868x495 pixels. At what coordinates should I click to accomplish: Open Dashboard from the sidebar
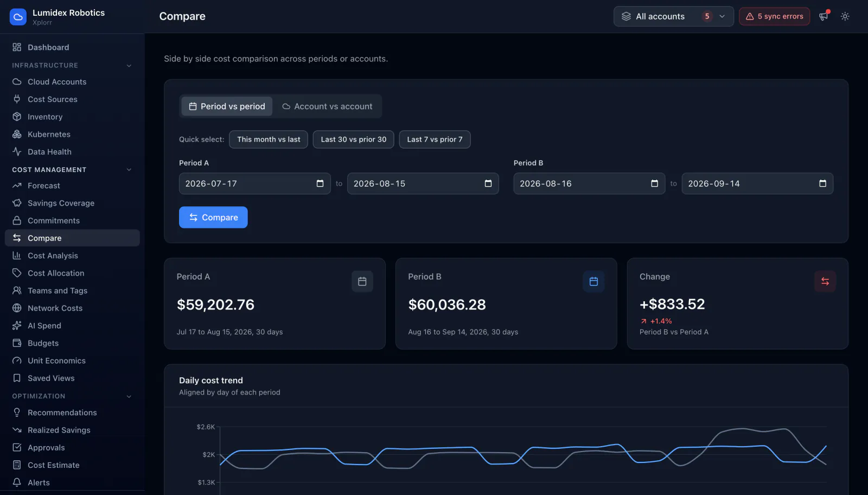(72, 47)
